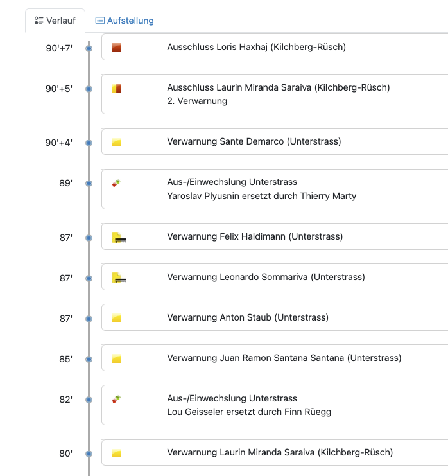The image size is (448, 476).
Task: Switch to the Aufstellung tab
Action: click(125, 21)
